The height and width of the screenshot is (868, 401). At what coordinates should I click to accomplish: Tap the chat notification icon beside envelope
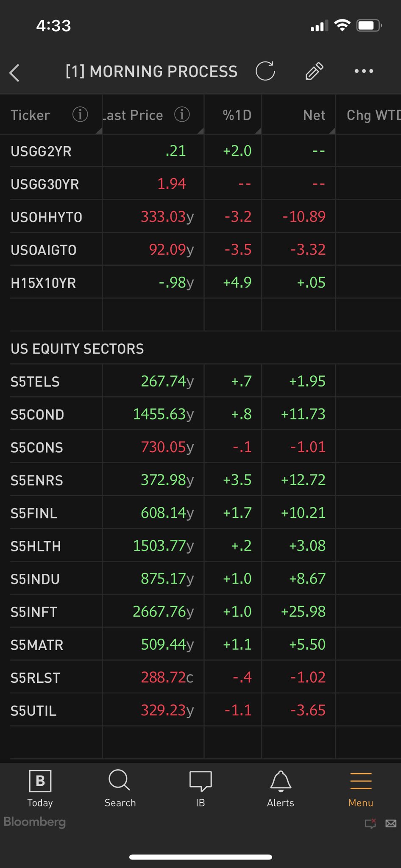(370, 823)
